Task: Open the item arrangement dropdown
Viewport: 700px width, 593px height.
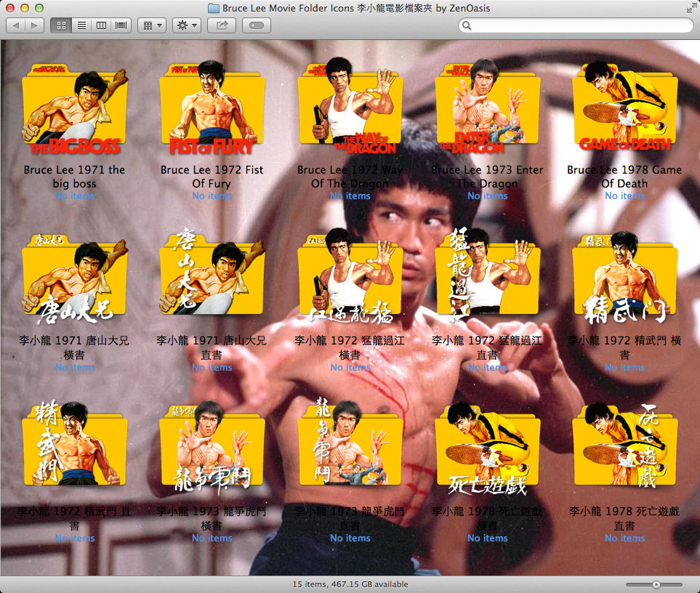Action: pos(152,25)
